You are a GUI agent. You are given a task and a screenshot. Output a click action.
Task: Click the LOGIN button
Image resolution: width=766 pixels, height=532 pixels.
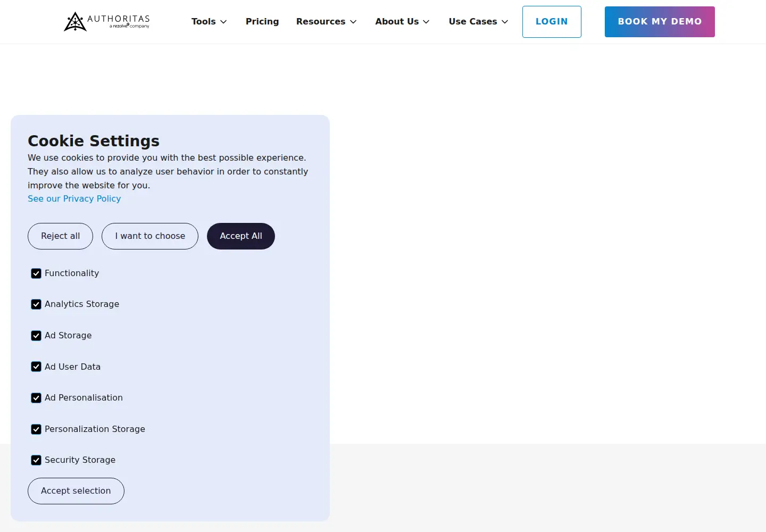[x=552, y=22]
